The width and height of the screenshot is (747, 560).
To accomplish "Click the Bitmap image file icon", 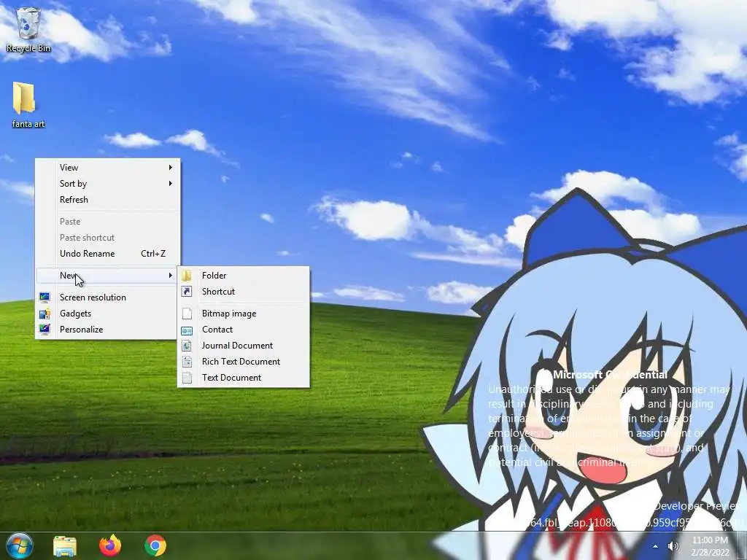I will coord(187,314).
